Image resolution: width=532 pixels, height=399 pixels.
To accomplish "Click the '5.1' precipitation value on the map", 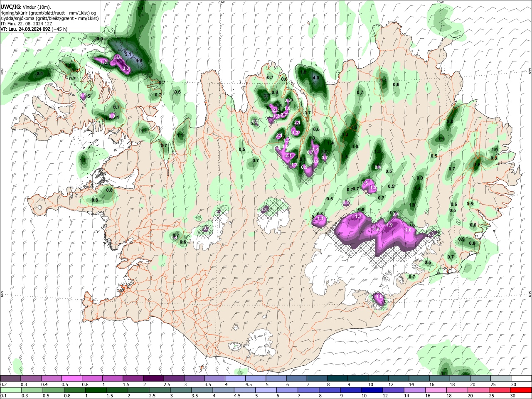I will pyautogui.click(x=128, y=54).
